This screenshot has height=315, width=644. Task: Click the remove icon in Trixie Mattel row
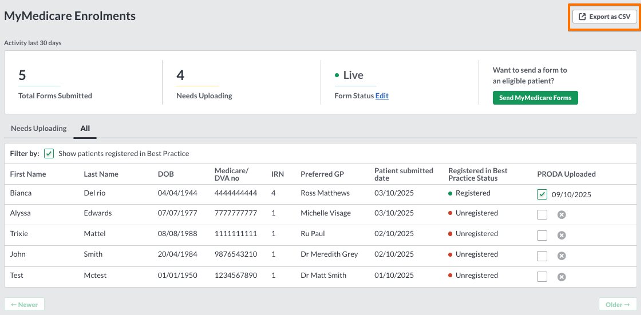click(562, 235)
